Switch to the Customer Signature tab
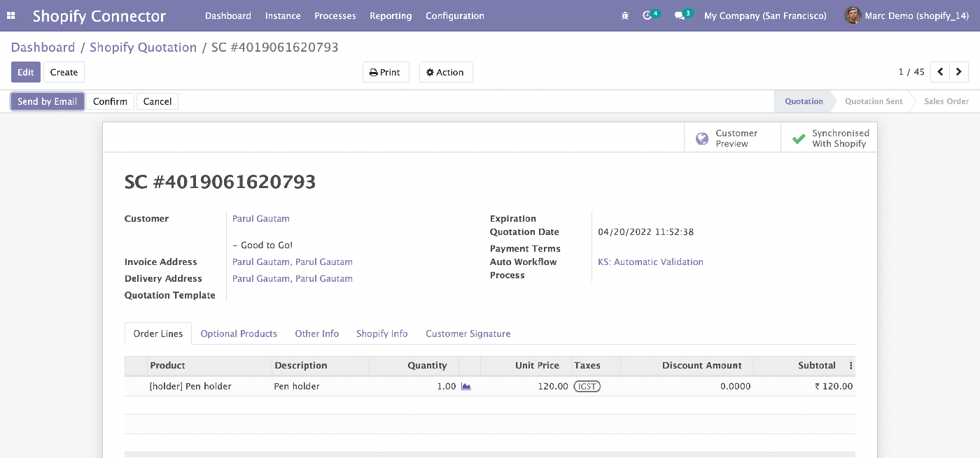980x458 pixels. pos(468,334)
